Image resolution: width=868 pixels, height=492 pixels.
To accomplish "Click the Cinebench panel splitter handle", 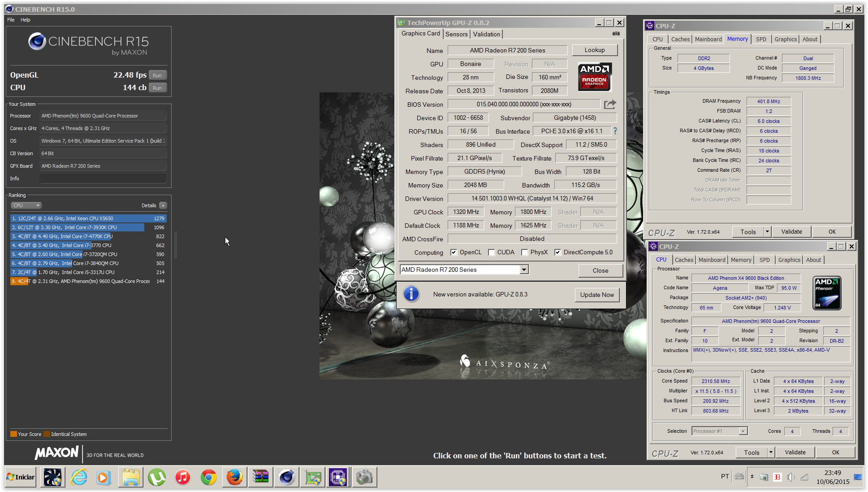I will pyautogui.click(x=175, y=245).
